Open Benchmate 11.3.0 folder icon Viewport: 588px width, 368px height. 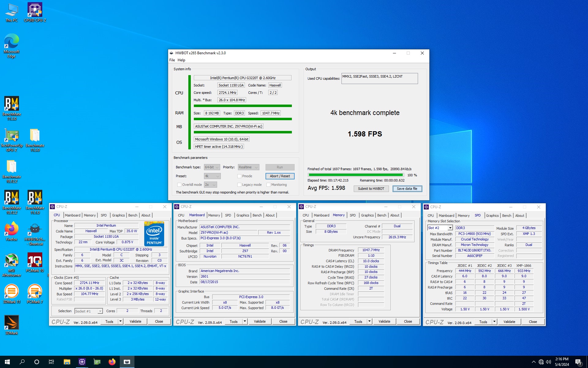(x=35, y=140)
